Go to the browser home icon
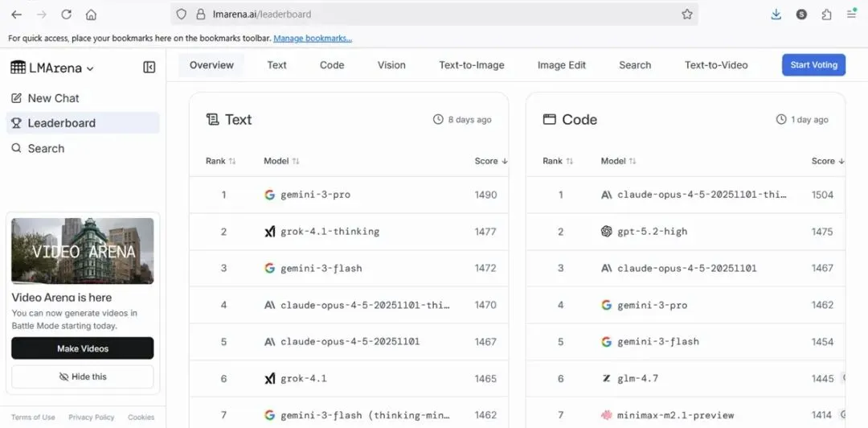 tap(91, 14)
